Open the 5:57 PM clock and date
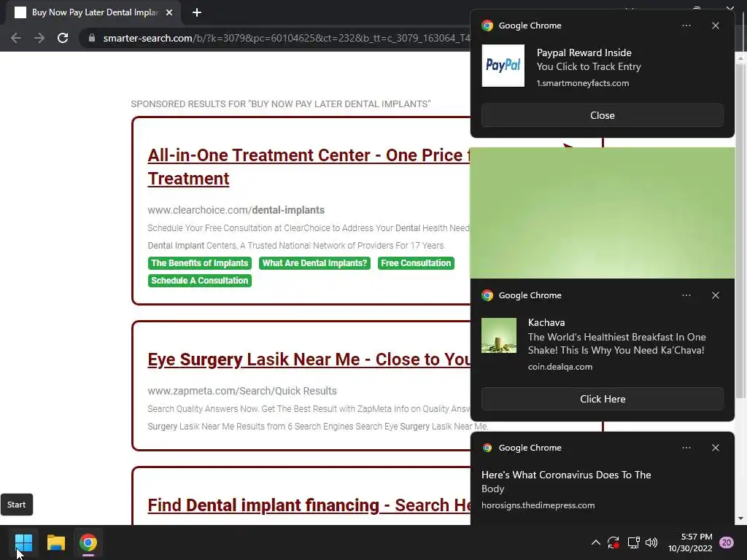747x560 pixels. pyautogui.click(x=690, y=542)
